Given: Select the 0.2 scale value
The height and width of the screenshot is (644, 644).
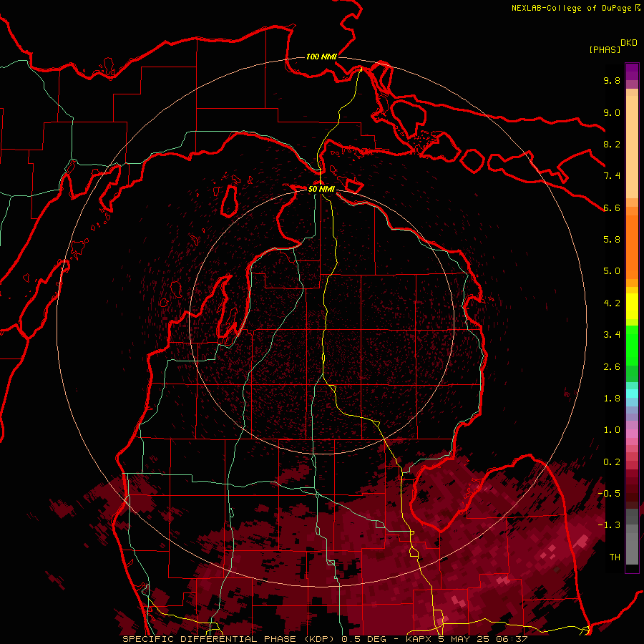Looking at the screenshot, I should point(612,462).
